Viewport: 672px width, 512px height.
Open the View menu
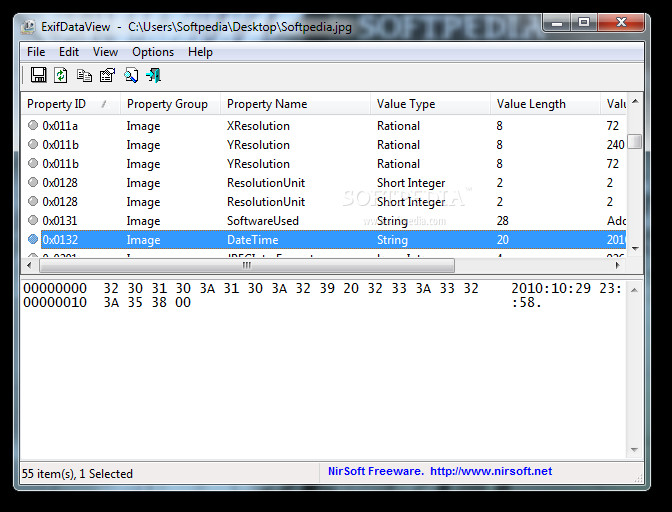coord(105,52)
